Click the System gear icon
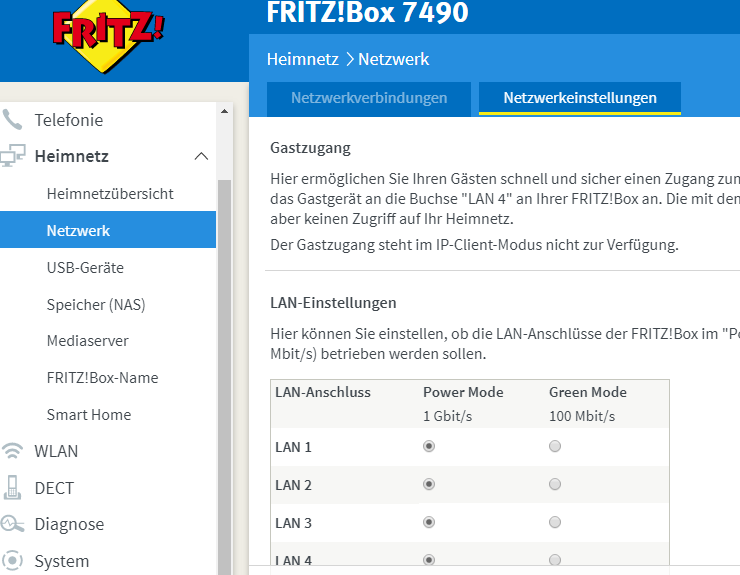The height and width of the screenshot is (575, 740). click(12, 560)
